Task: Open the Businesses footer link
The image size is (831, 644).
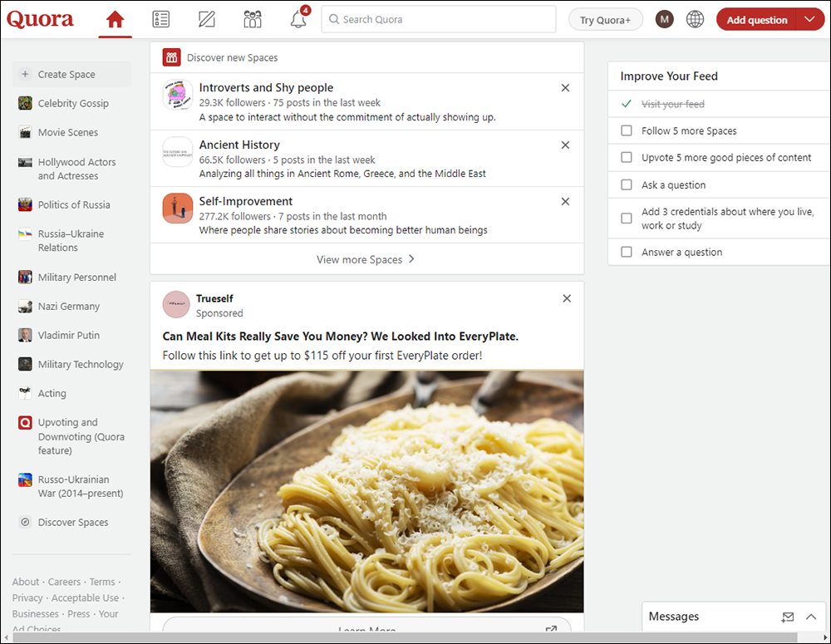Action: tap(36, 613)
